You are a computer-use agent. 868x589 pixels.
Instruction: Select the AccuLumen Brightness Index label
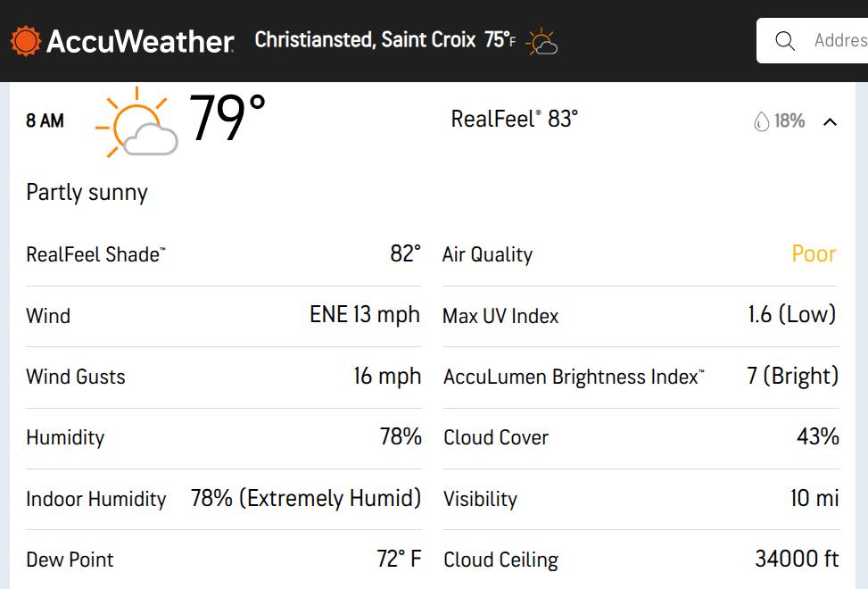click(573, 377)
